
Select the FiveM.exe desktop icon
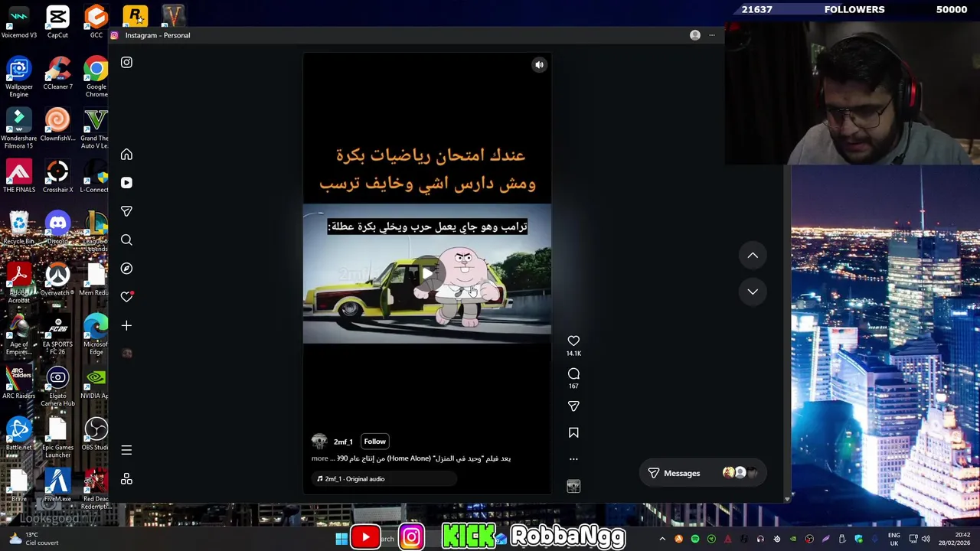coord(57,485)
